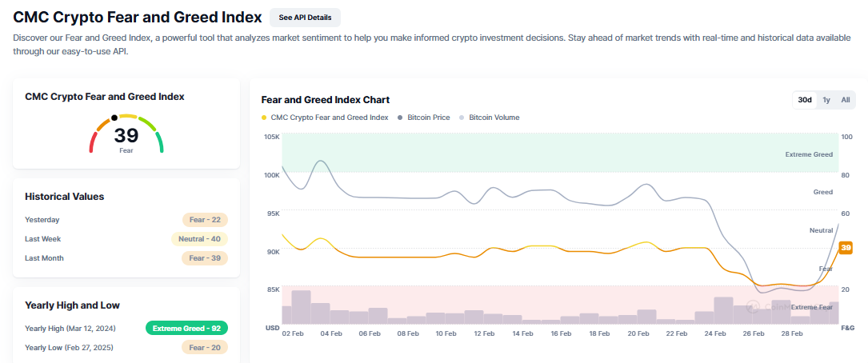Click the See API Details button

pyautogui.click(x=305, y=17)
